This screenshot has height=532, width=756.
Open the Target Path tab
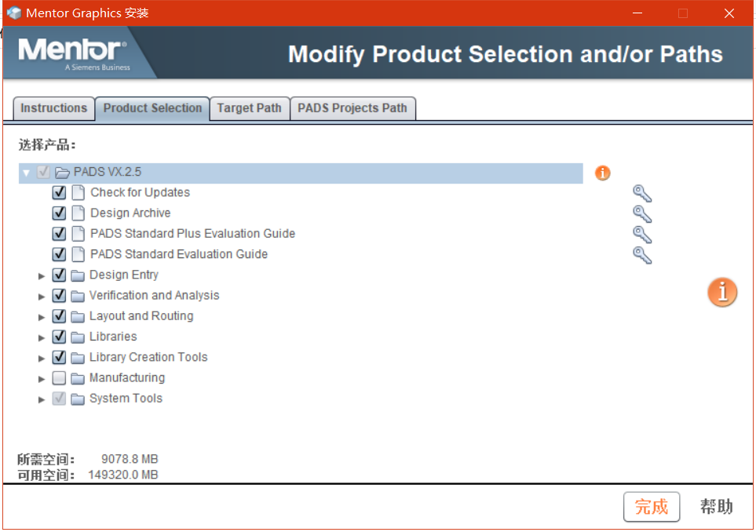250,108
